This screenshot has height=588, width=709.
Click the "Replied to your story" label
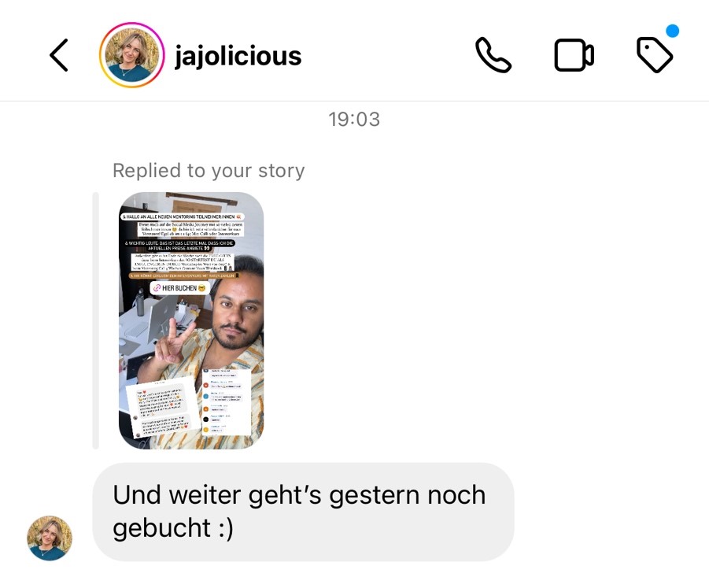(x=209, y=171)
